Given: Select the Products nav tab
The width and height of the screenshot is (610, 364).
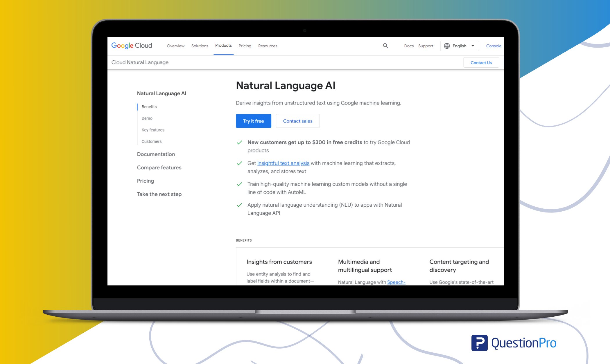Looking at the screenshot, I should [223, 46].
